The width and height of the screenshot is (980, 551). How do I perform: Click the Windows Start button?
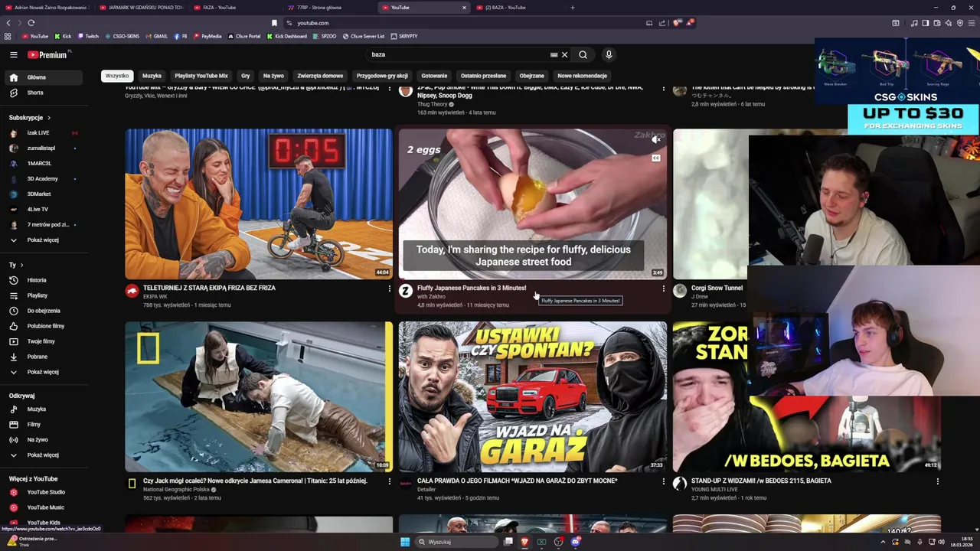tap(405, 542)
